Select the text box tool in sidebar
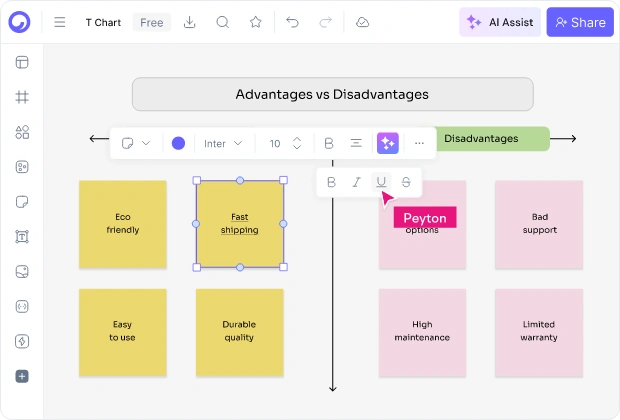The width and height of the screenshot is (620, 420). [22, 236]
